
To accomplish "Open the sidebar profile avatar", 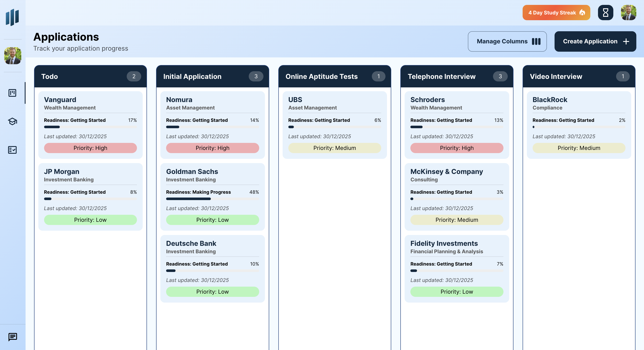I will (x=13, y=56).
